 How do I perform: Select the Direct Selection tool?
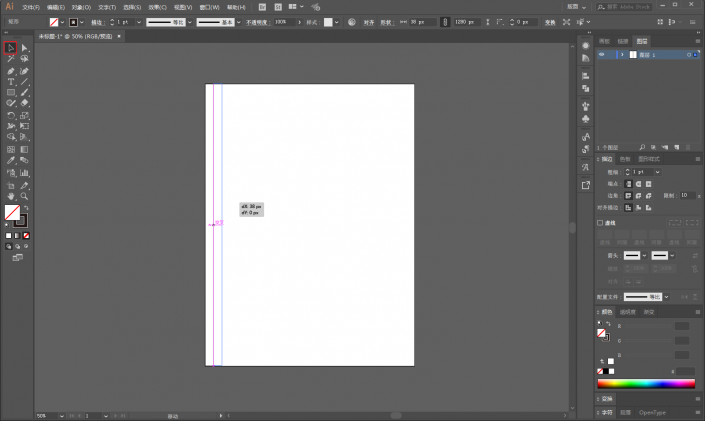[24, 48]
